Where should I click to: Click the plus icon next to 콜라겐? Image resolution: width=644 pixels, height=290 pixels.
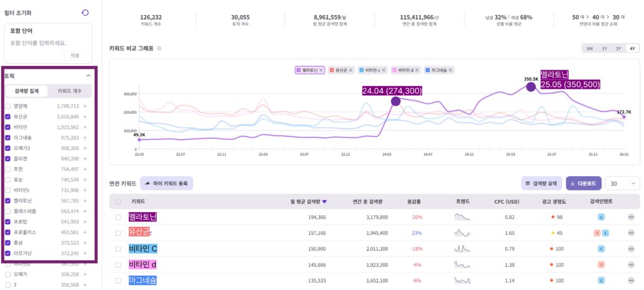(85, 159)
